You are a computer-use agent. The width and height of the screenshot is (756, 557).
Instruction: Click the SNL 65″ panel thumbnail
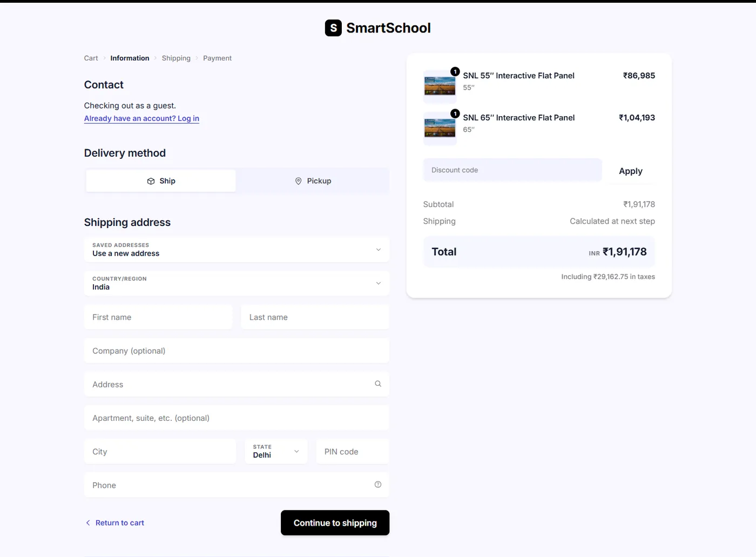pos(440,129)
